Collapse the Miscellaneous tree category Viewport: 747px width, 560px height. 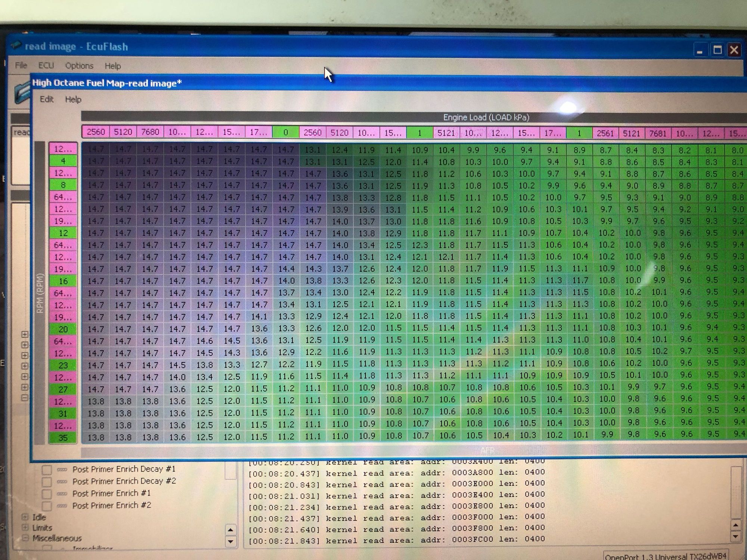pos(25,538)
